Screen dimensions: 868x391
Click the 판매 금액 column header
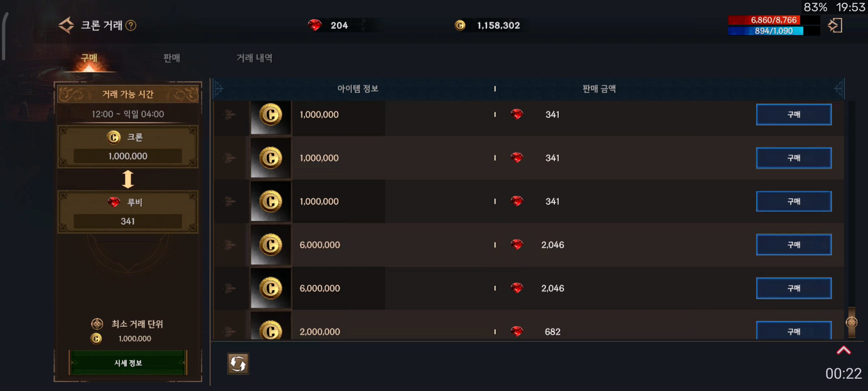coord(599,89)
